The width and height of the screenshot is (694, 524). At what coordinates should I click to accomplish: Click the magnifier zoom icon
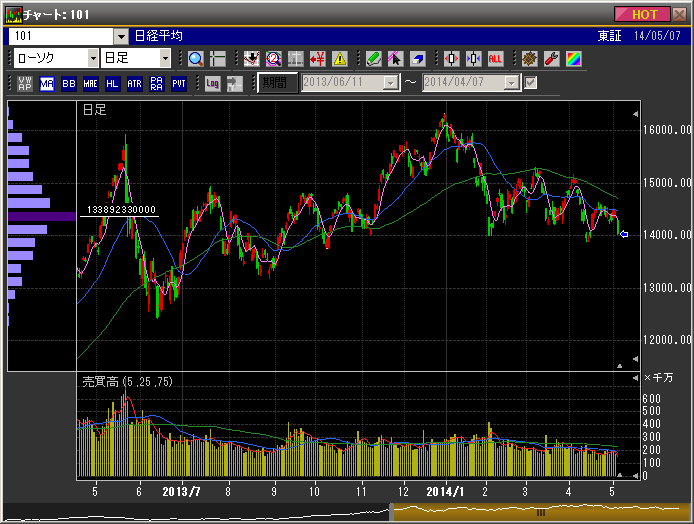click(x=196, y=59)
